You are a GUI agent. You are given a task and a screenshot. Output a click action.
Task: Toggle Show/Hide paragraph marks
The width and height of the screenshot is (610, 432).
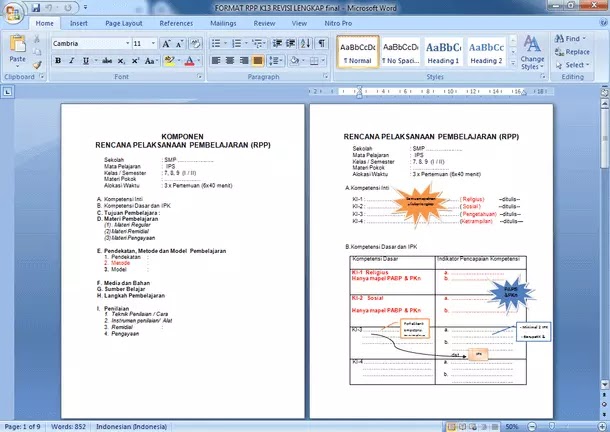(322, 43)
